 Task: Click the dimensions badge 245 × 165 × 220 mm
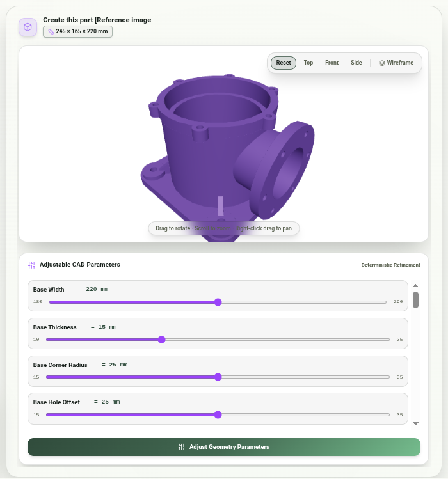pyautogui.click(x=77, y=31)
